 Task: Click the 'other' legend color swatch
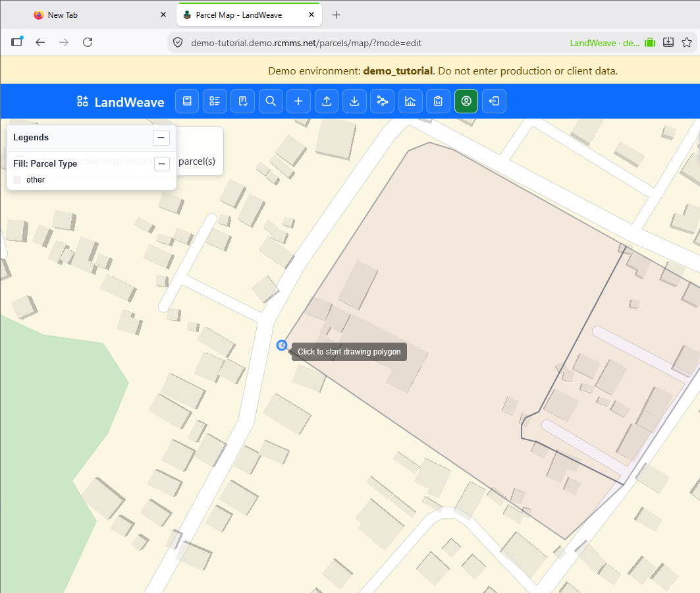tap(17, 180)
